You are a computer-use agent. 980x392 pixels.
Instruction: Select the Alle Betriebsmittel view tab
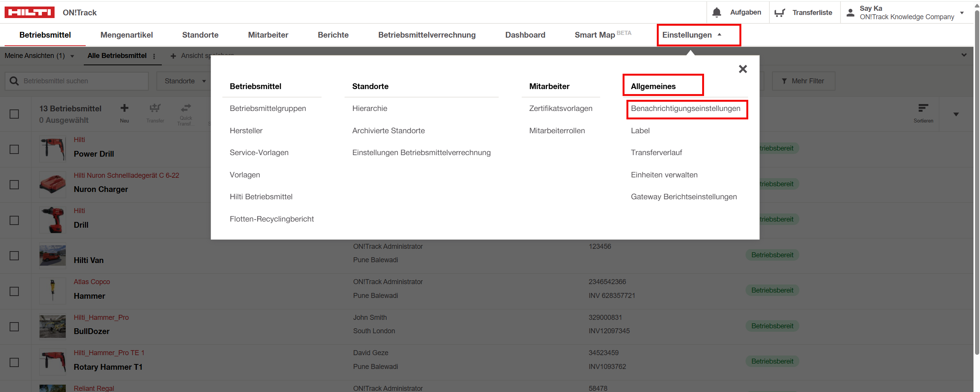(117, 56)
